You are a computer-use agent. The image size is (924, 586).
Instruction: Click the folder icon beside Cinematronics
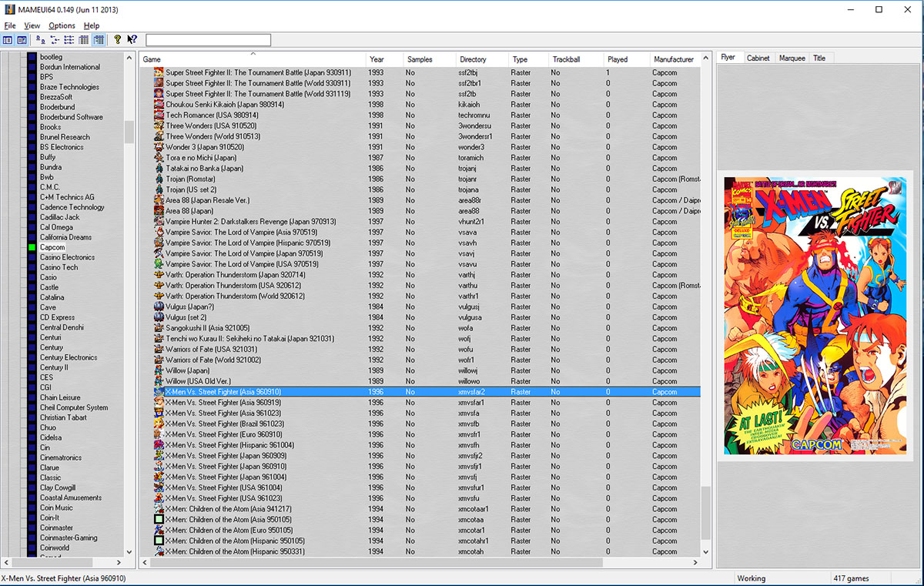[x=32, y=457]
